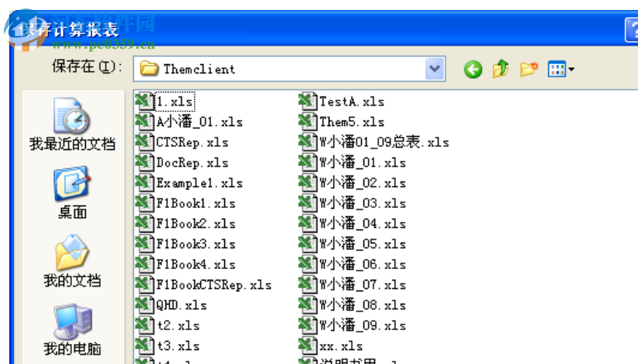Click the dialog help question-mark button
The image size is (638, 364).
pos(632,29)
